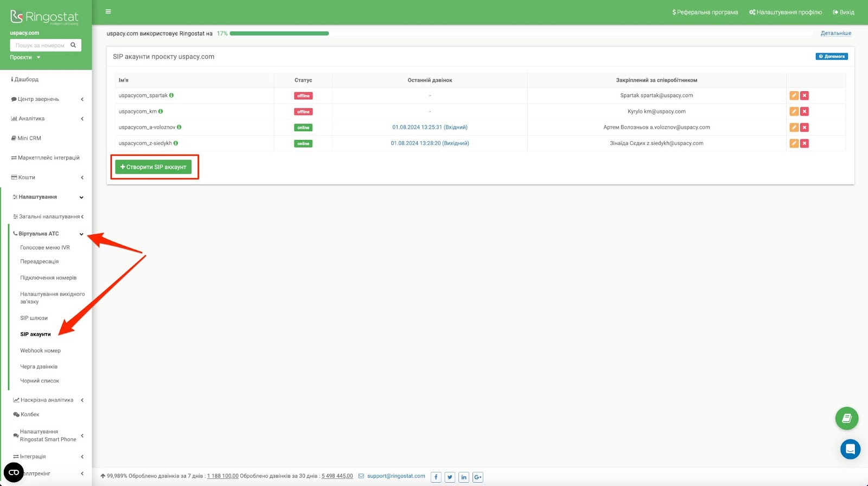Viewport: 868px width, 486px height.
Task: Click support@ringostat.com email link
Action: pos(396,476)
